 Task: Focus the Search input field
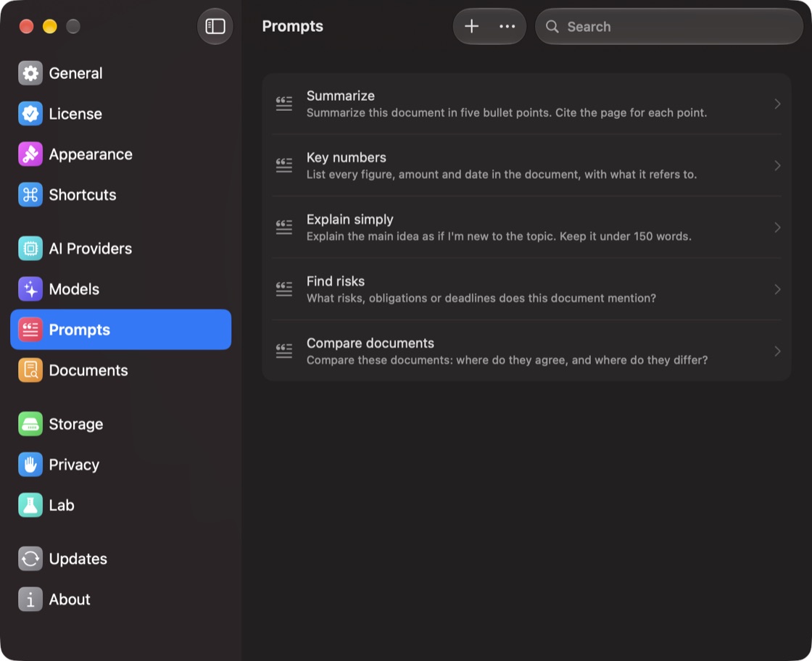pos(668,26)
